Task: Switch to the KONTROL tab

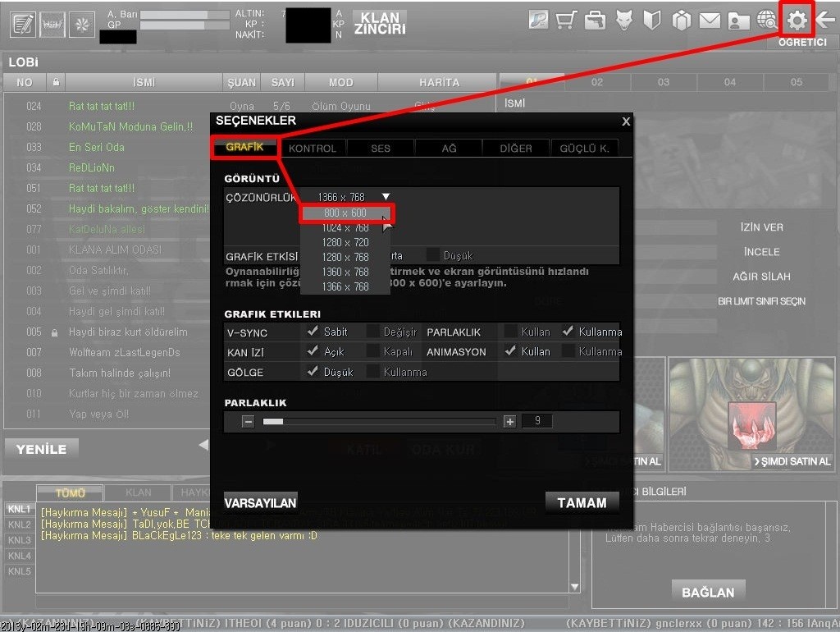Action: tap(313, 149)
